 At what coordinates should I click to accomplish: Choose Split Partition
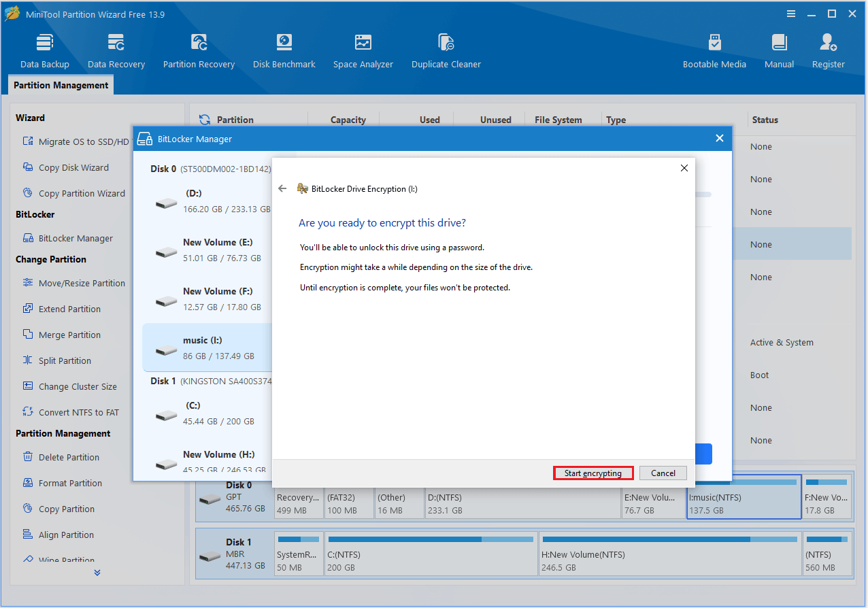pos(56,360)
